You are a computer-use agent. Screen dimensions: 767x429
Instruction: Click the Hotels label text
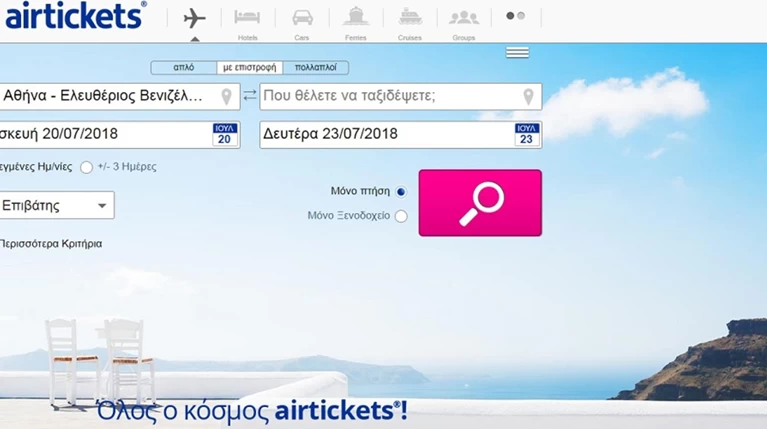click(x=248, y=38)
